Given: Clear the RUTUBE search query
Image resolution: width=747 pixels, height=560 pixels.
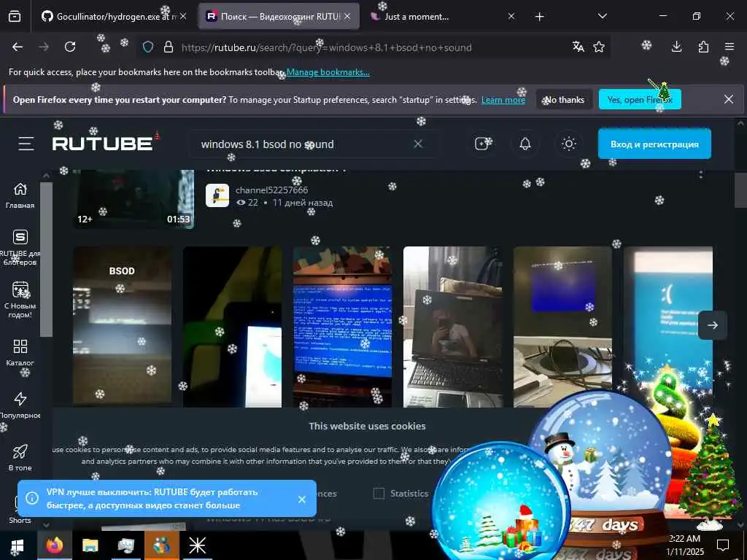Looking at the screenshot, I should pos(418,144).
